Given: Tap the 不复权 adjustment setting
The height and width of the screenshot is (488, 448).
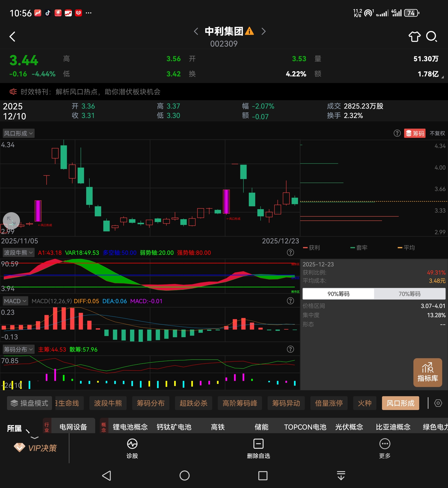Looking at the screenshot, I should pyautogui.click(x=437, y=133).
